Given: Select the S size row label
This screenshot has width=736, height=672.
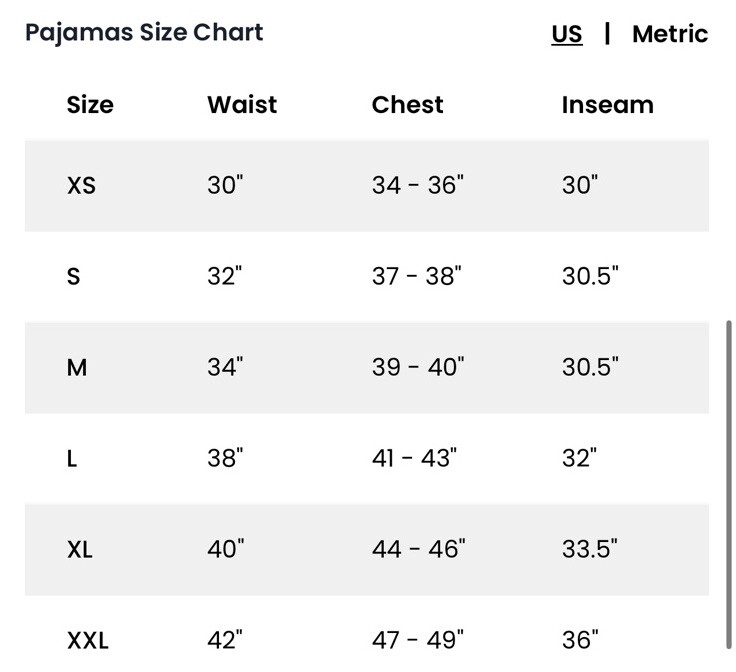Looking at the screenshot, I should (73, 277).
